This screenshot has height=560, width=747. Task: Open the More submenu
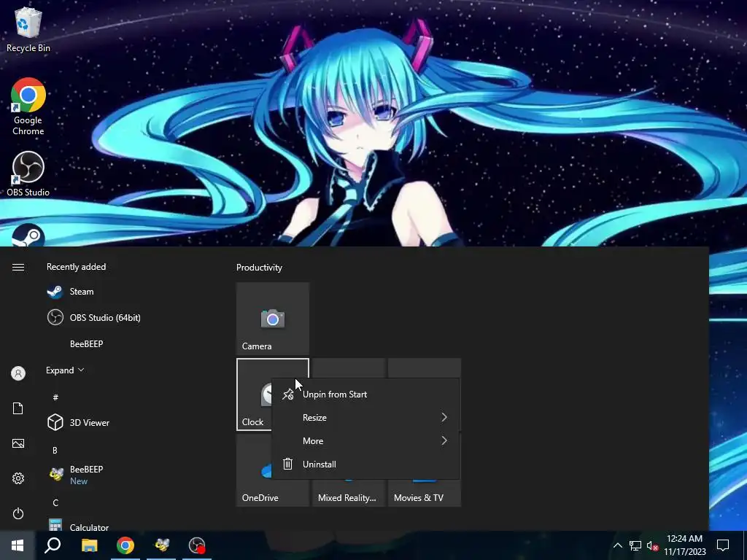tap(365, 441)
